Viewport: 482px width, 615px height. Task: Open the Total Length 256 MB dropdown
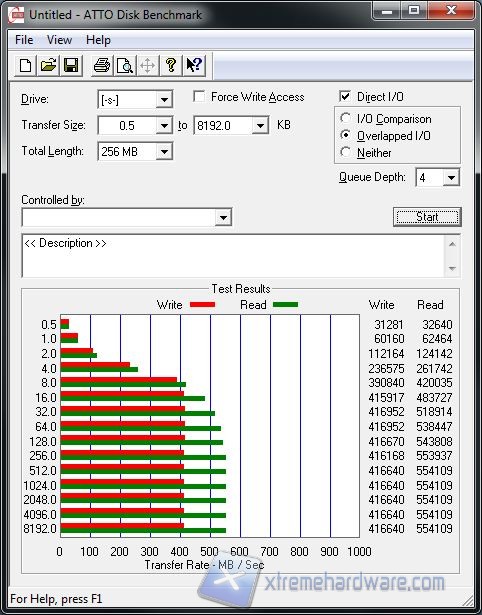[164, 151]
